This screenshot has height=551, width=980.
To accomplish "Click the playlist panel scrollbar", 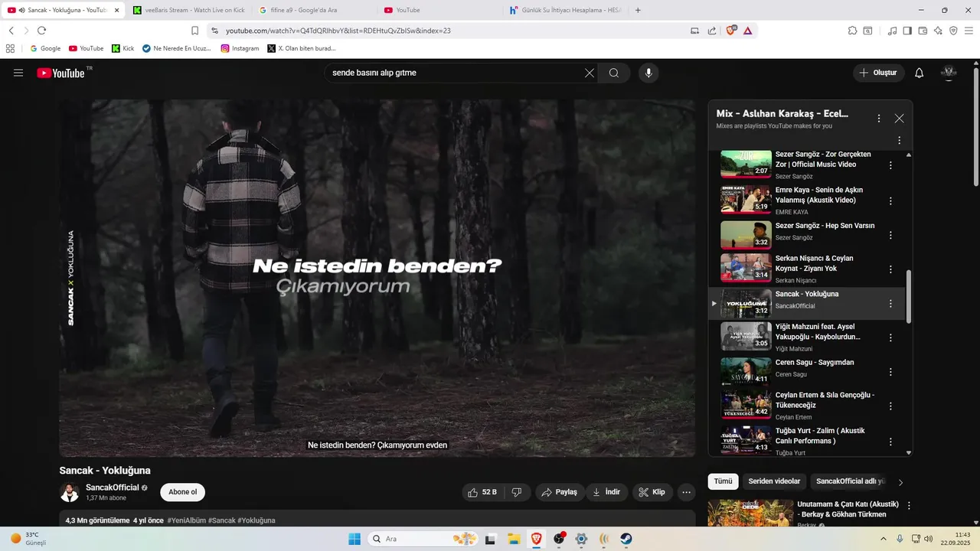I will click(x=909, y=295).
